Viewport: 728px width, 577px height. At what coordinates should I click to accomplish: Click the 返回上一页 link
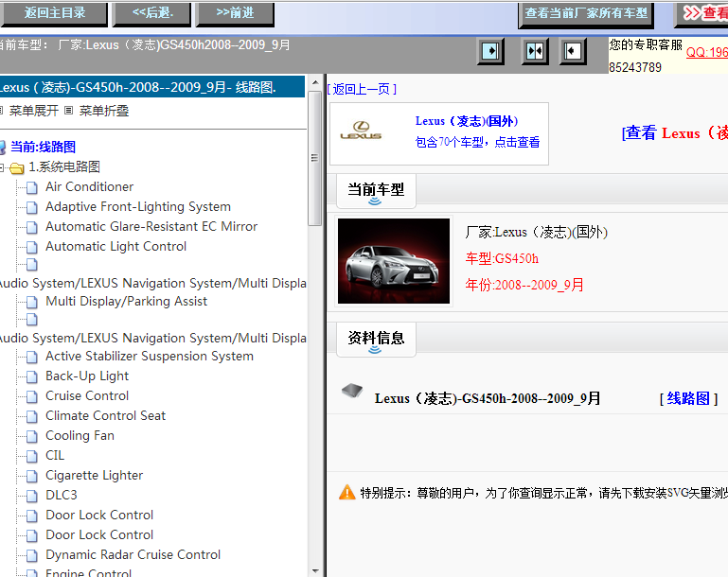click(x=363, y=89)
